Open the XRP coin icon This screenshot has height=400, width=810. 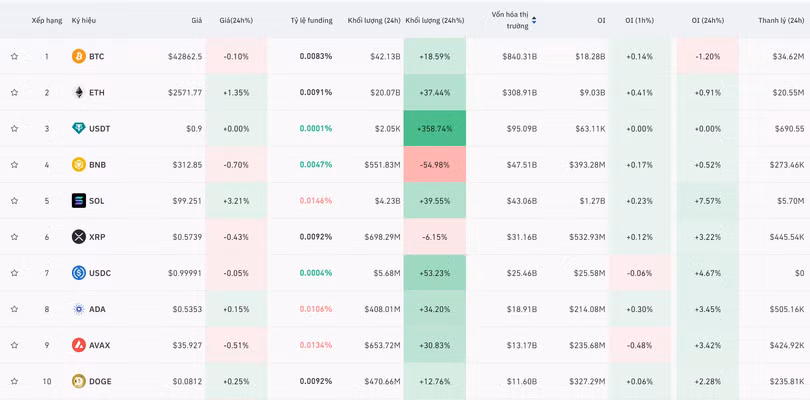[x=79, y=237]
